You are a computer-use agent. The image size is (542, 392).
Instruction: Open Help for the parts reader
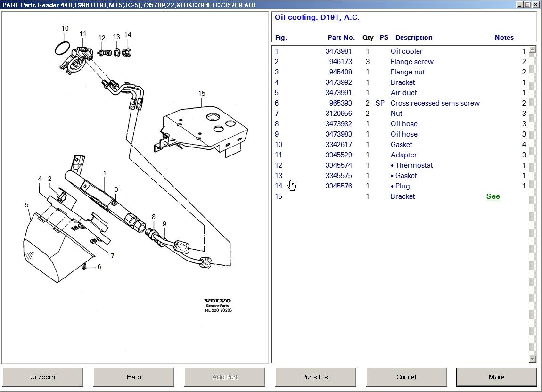134,377
